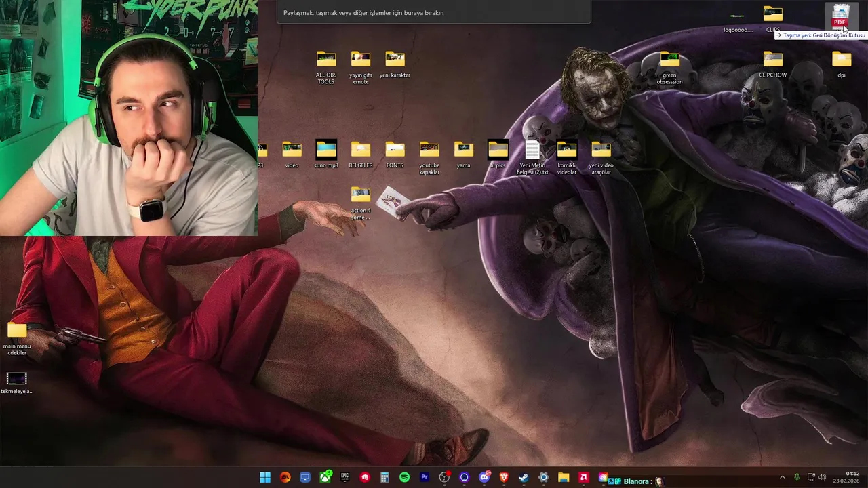Open the Xbox app in taskbar

pyautogui.click(x=325, y=477)
